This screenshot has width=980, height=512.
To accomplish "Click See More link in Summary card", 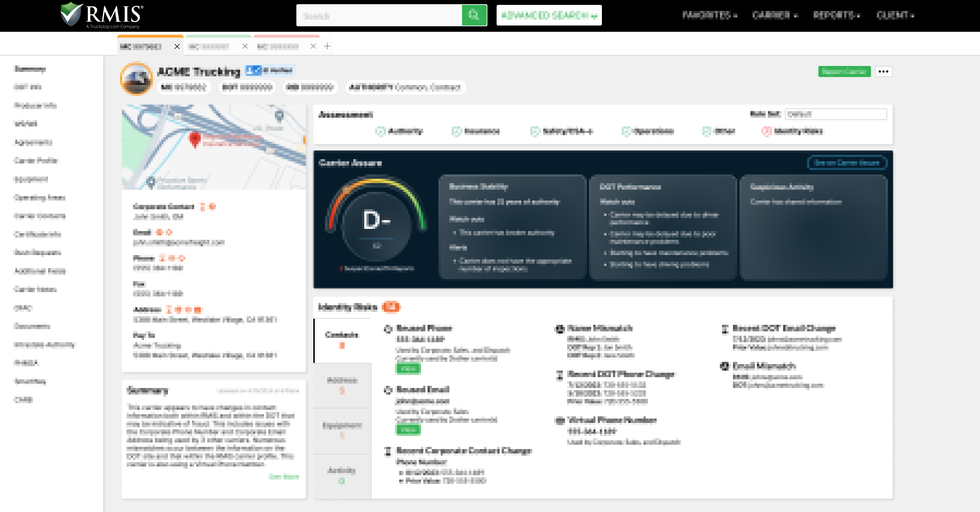I will click(284, 477).
